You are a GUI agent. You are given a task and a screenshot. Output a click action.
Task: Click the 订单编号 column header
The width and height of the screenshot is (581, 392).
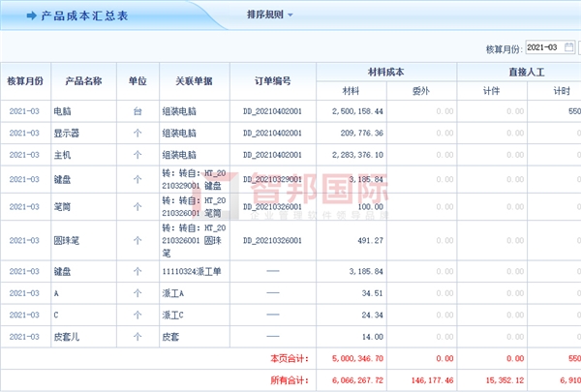click(x=274, y=81)
